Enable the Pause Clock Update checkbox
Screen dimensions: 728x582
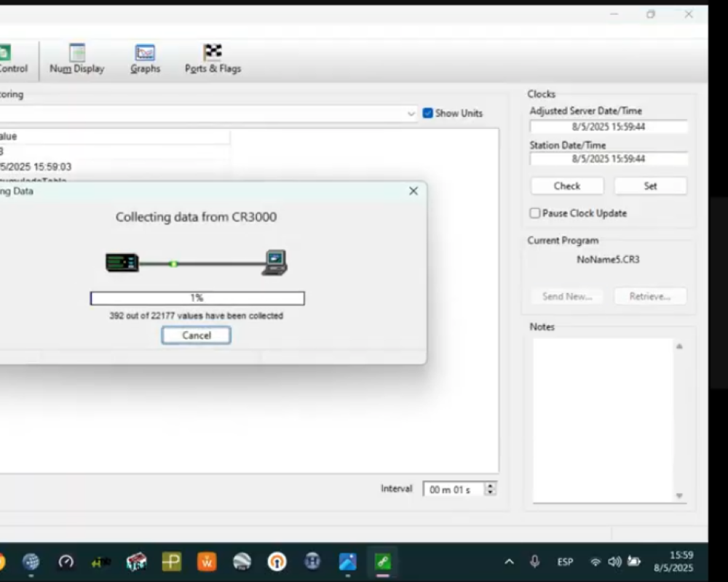535,213
